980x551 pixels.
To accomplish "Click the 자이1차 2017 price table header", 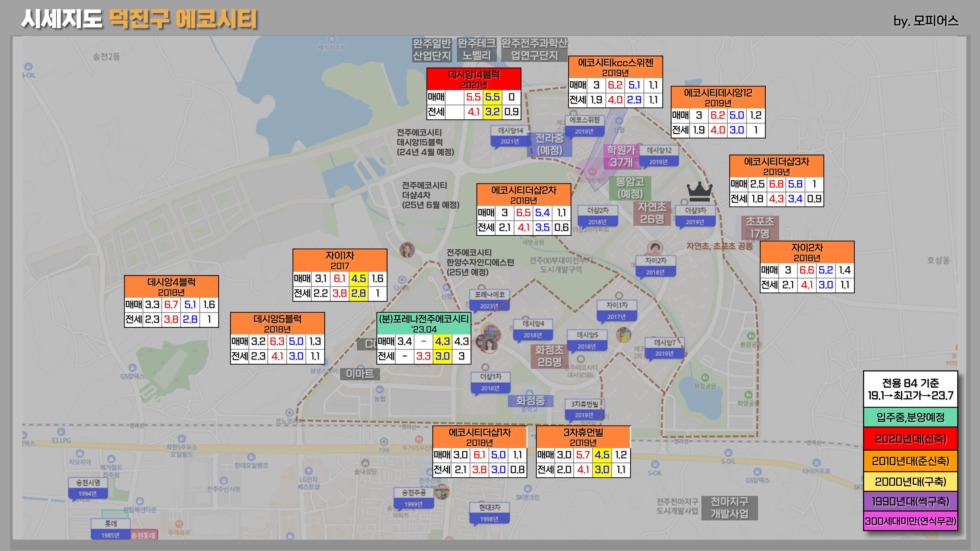I will click(x=340, y=260).
